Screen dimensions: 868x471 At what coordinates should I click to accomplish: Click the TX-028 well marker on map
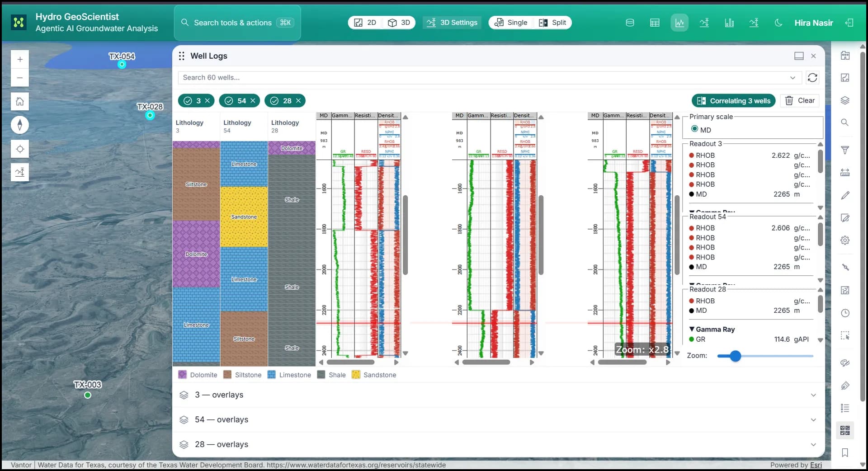click(150, 115)
